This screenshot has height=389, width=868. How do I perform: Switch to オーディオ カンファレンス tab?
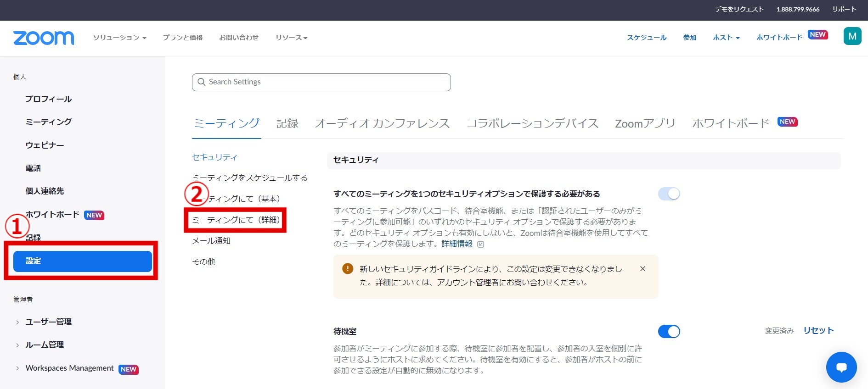click(382, 123)
